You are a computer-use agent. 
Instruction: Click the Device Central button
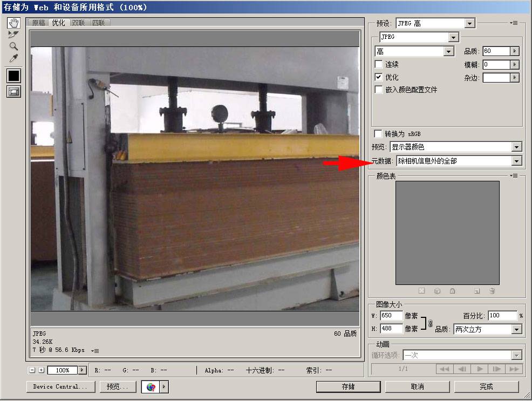tap(60, 386)
